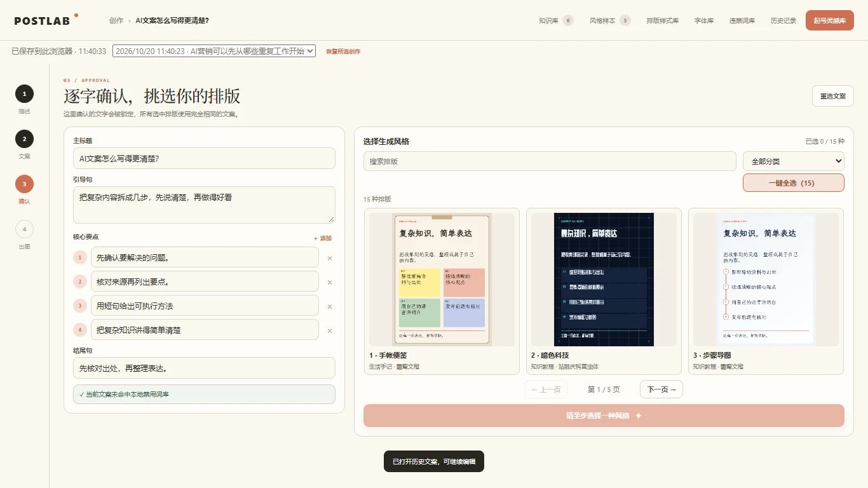The width and height of the screenshot is (868, 488).
Task: Open the saved drafts history dropdown
Action: click(214, 51)
